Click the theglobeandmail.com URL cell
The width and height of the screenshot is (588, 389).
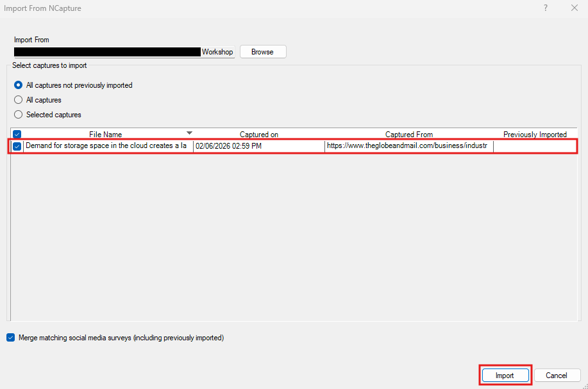408,145
